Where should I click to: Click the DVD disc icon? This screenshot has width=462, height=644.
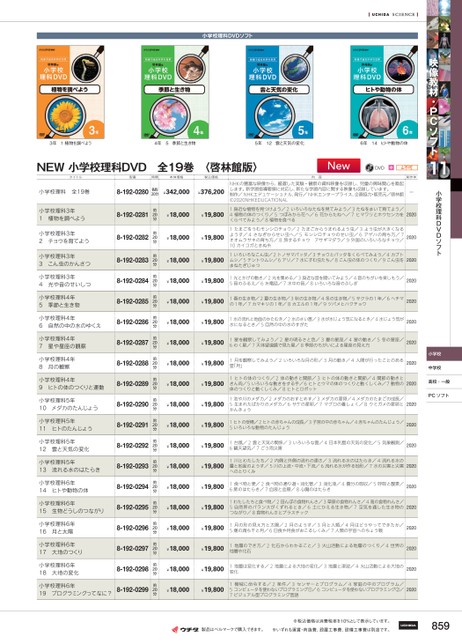pos(369,168)
